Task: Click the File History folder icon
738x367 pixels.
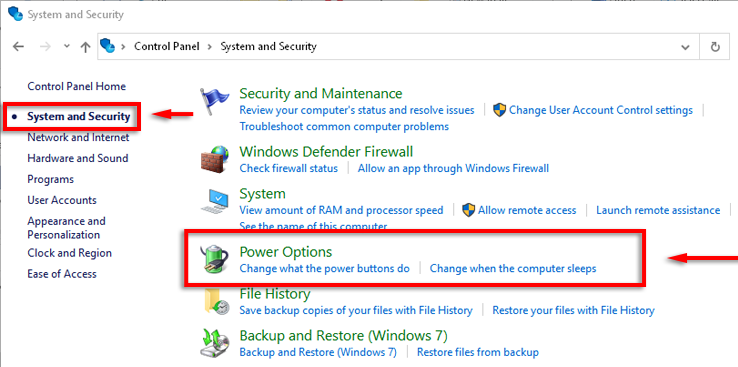Action: click(217, 302)
